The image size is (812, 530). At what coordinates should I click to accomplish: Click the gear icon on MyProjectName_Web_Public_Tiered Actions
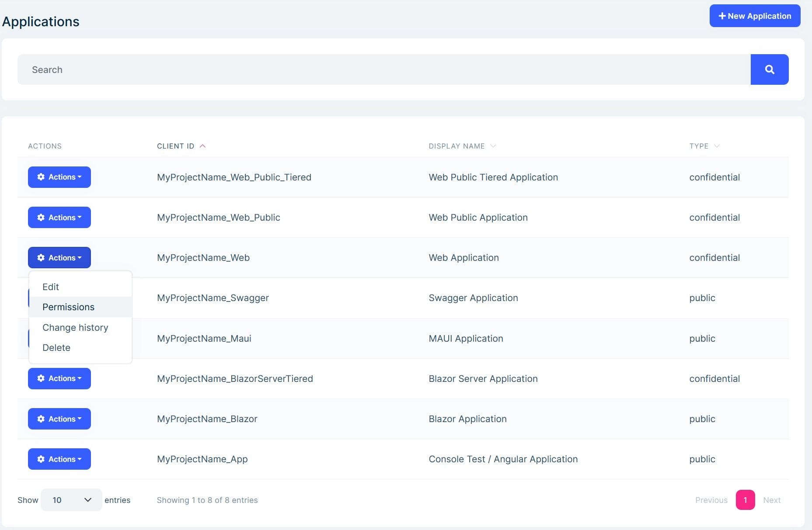(41, 177)
